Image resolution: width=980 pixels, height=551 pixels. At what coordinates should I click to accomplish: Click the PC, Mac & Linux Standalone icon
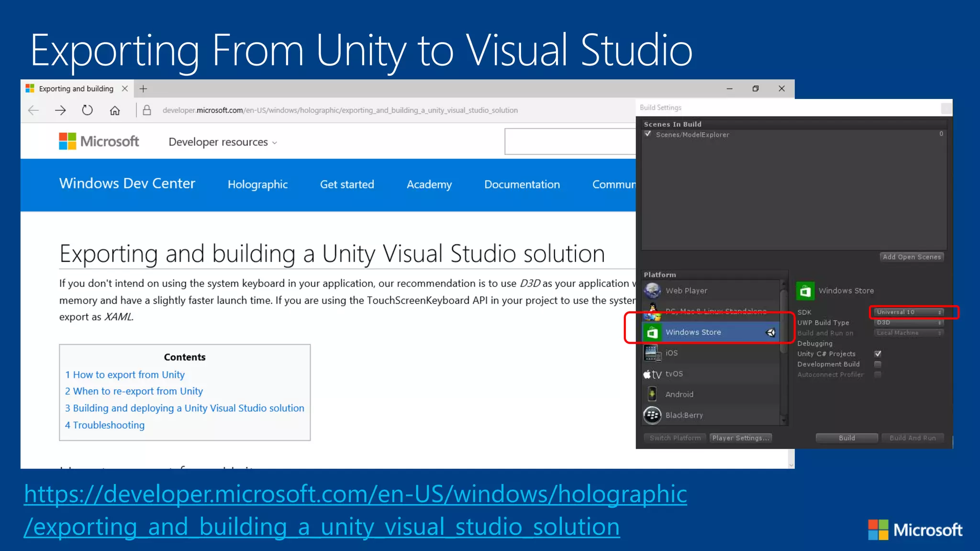pyautogui.click(x=652, y=311)
